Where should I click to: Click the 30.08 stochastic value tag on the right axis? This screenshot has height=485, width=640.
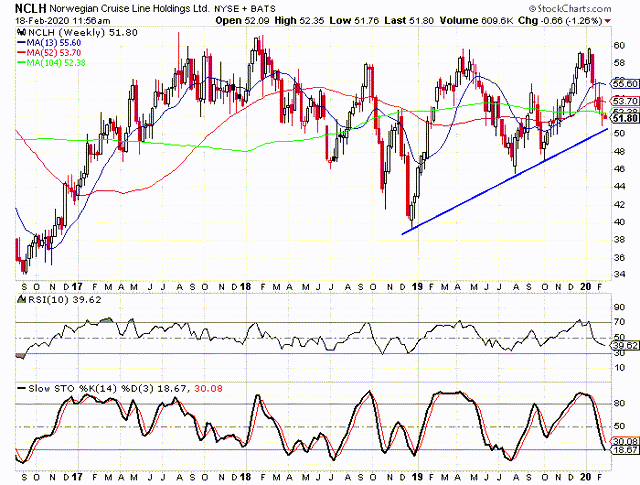pyautogui.click(x=625, y=441)
